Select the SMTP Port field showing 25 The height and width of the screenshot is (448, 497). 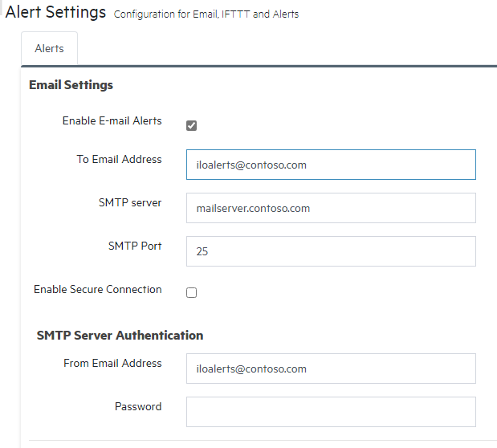point(331,251)
